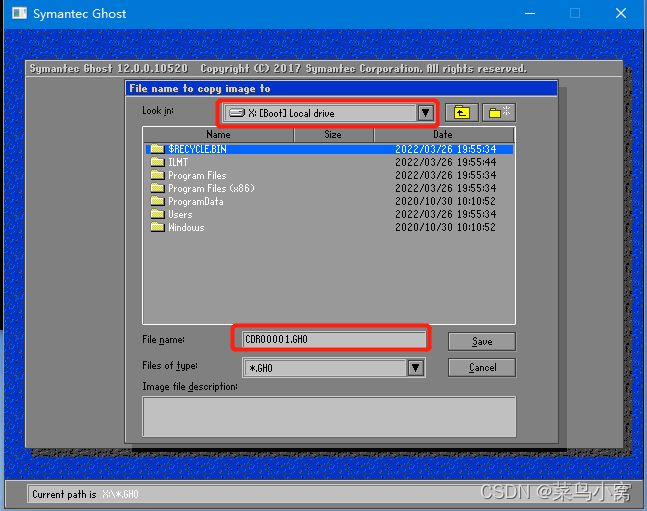Close the Symantec Ghost window
The image size is (647, 511).
621,13
